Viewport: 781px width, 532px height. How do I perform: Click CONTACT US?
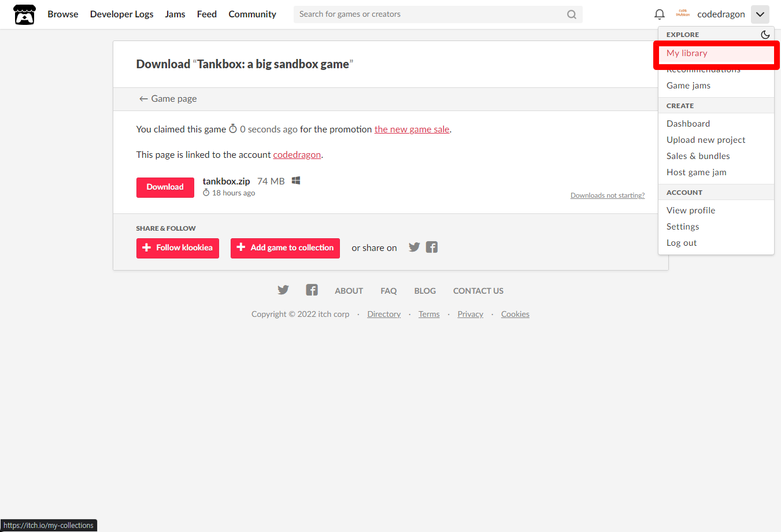coord(478,291)
